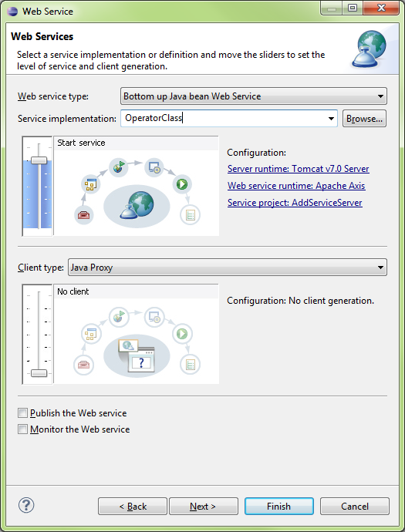This screenshot has width=405, height=532.
Task: Open the Client type Java Proxy dropdown
Action: [x=227, y=268]
